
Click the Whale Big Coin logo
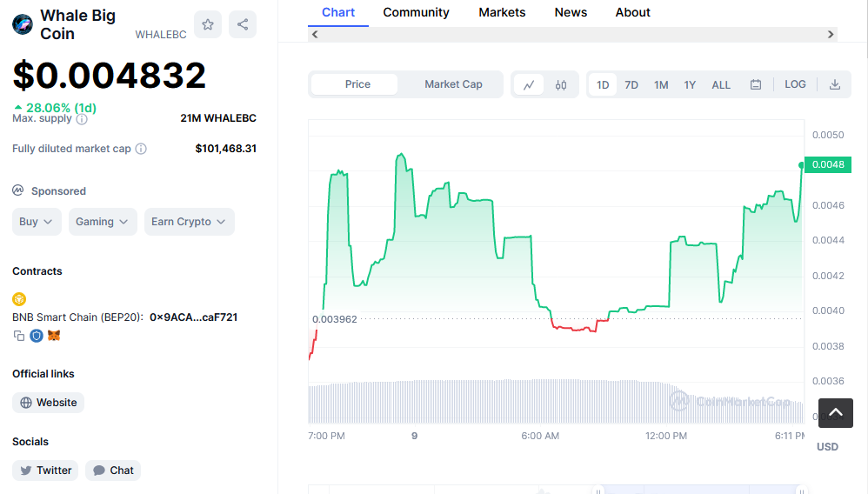[23, 24]
